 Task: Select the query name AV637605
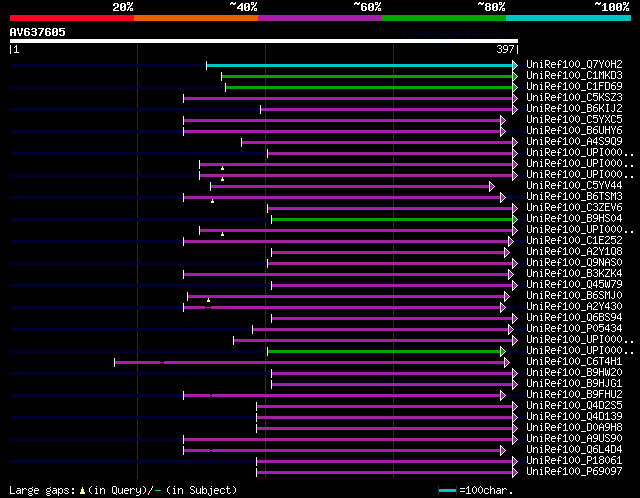tap(38, 32)
